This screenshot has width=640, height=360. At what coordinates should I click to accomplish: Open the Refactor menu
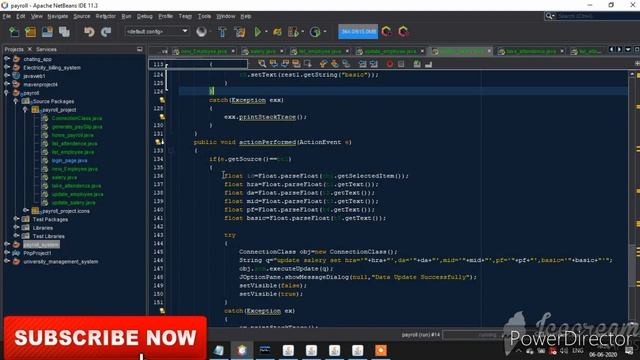click(x=106, y=16)
